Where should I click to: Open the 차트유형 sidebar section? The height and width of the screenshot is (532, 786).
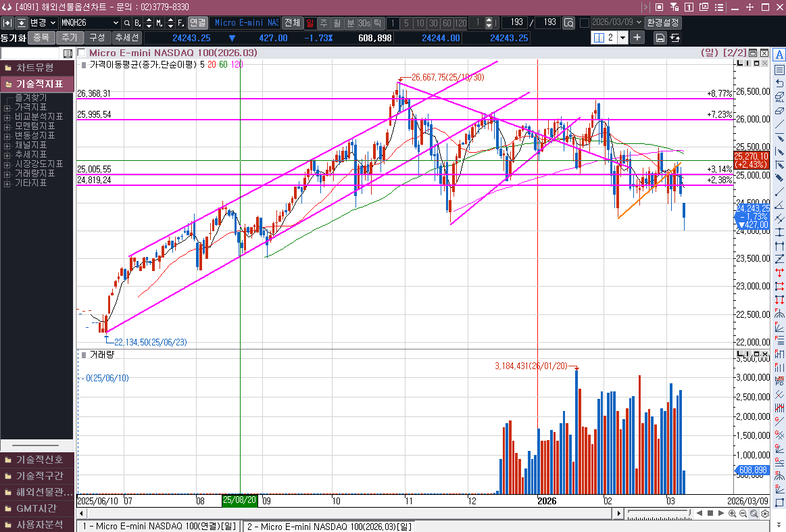(x=36, y=68)
